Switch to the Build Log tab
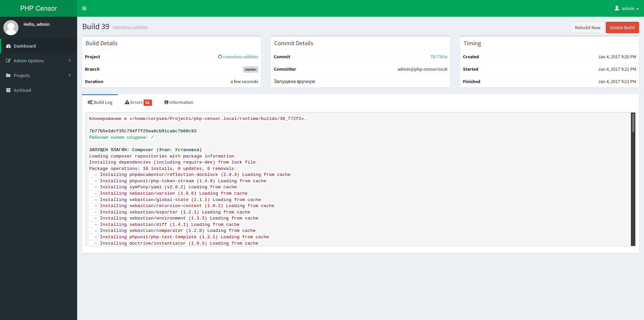Image resolution: width=644 pixels, height=320 pixels. [100, 103]
